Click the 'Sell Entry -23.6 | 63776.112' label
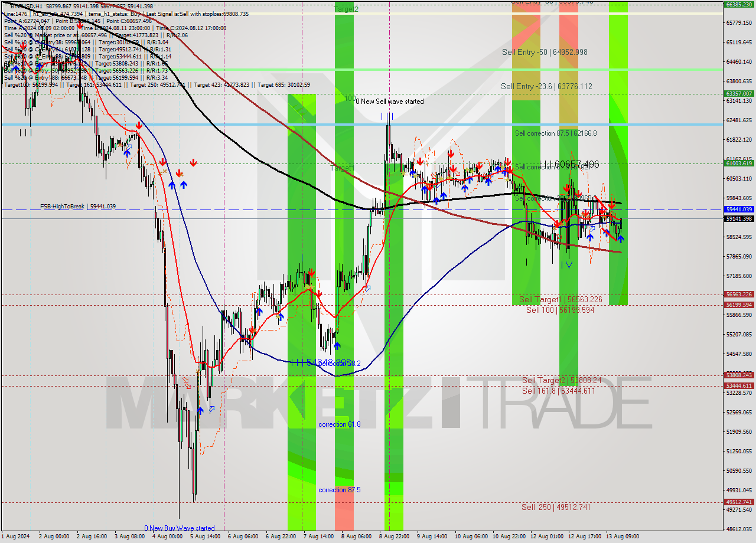Screen dimensions: 756x543 (546, 86)
